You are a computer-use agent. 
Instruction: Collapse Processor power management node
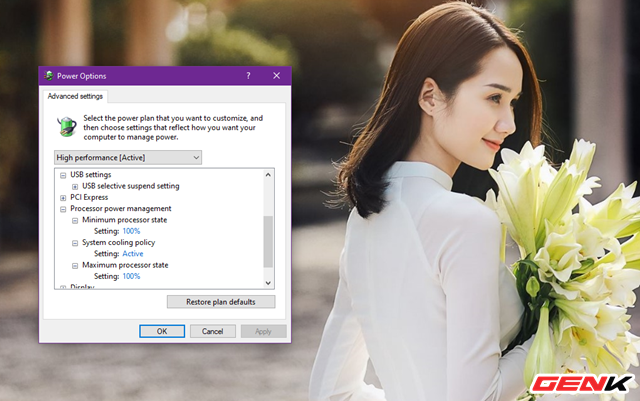click(63, 209)
